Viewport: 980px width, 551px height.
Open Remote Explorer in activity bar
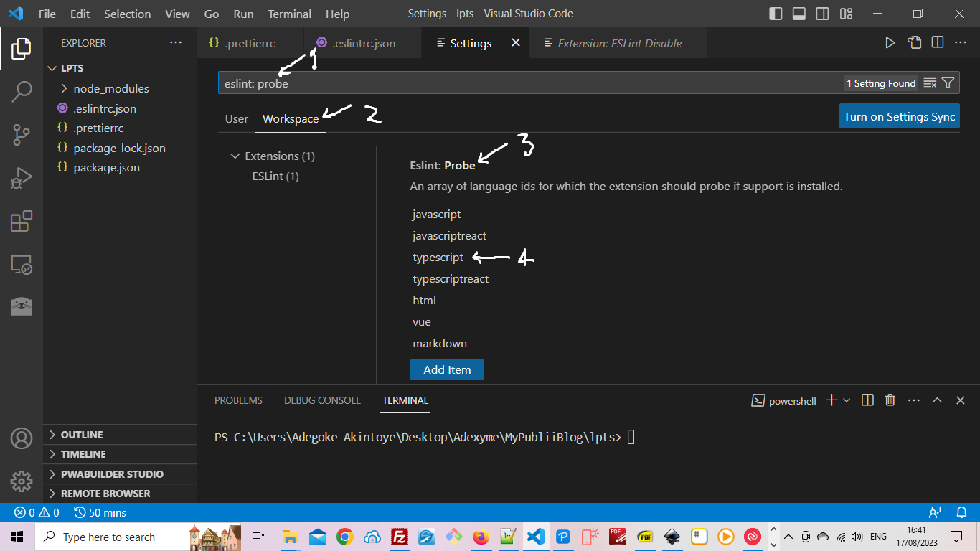tap(22, 265)
